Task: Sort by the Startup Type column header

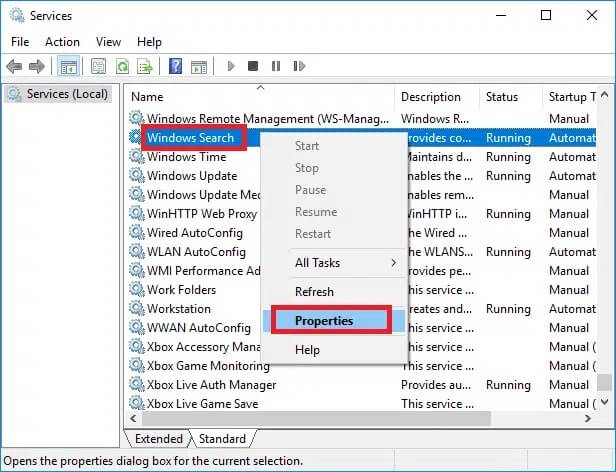Action: (570, 97)
